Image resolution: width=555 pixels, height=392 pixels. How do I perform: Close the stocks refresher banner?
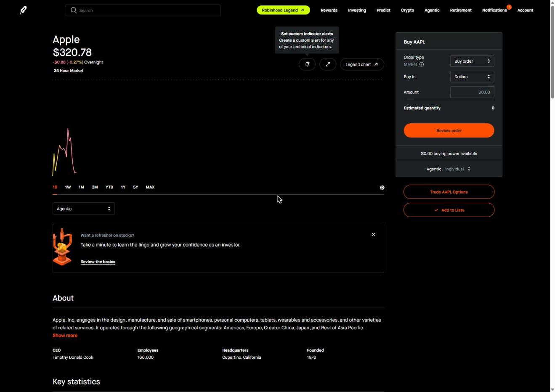[373, 234]
